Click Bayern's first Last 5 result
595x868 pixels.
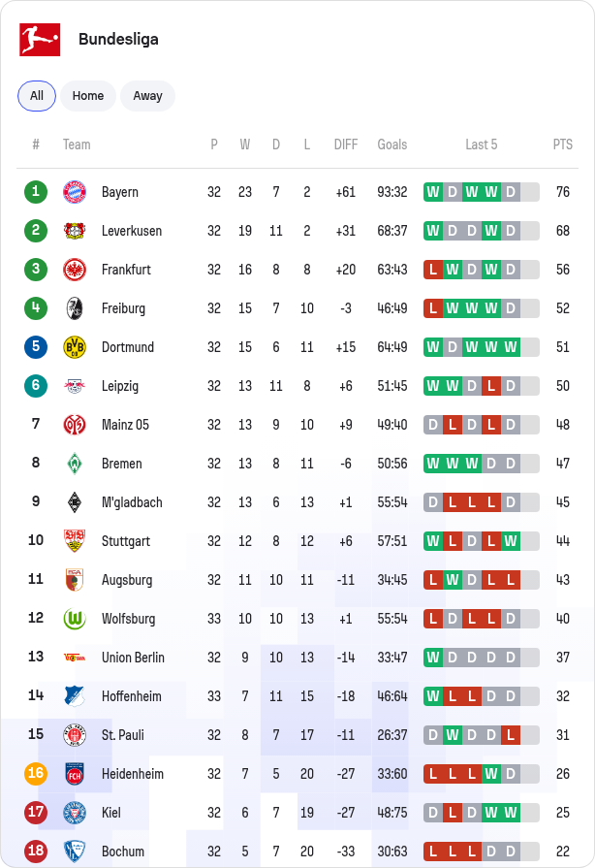[x=433, y=192]
